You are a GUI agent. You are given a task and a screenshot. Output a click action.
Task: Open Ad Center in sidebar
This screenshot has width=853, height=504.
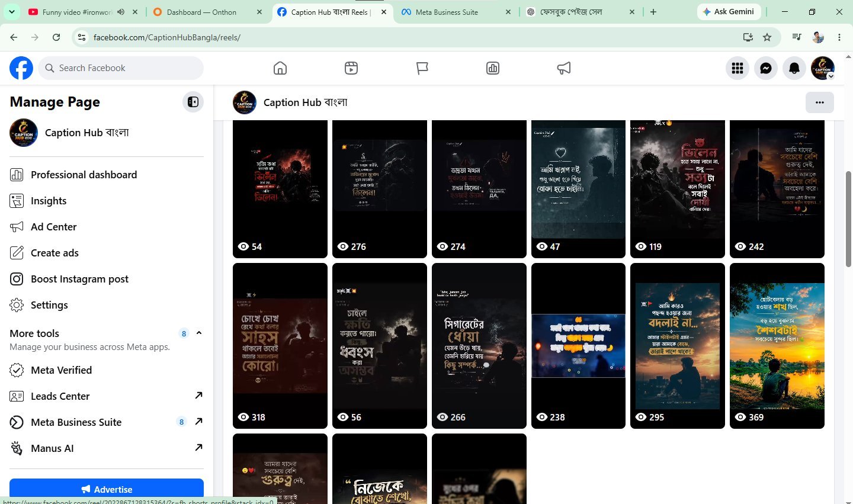coord(107,227)
